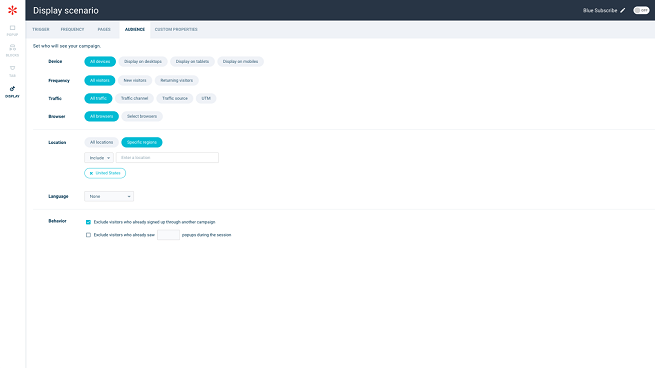Choose All visitors frequency
The image size is (655, 368).
99,80
